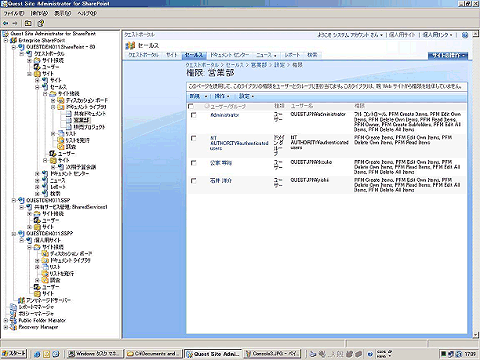Open the 操作(A) menu in the menu bar

tap(39, 13)
